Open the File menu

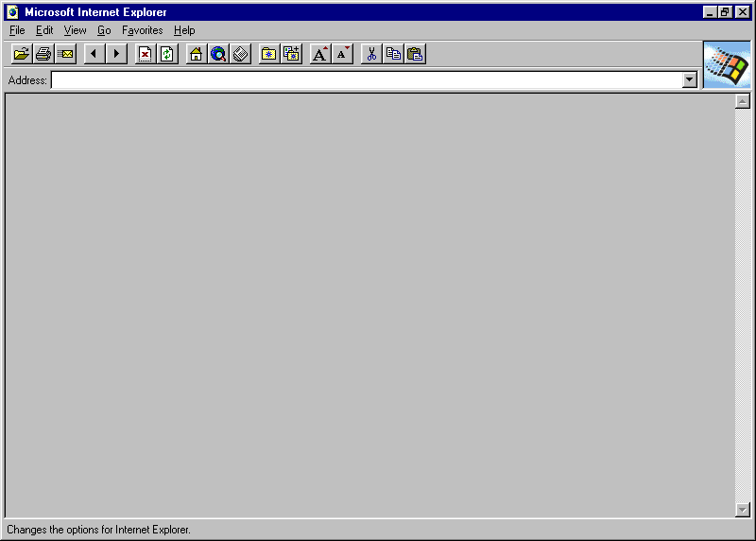(17, 30)
